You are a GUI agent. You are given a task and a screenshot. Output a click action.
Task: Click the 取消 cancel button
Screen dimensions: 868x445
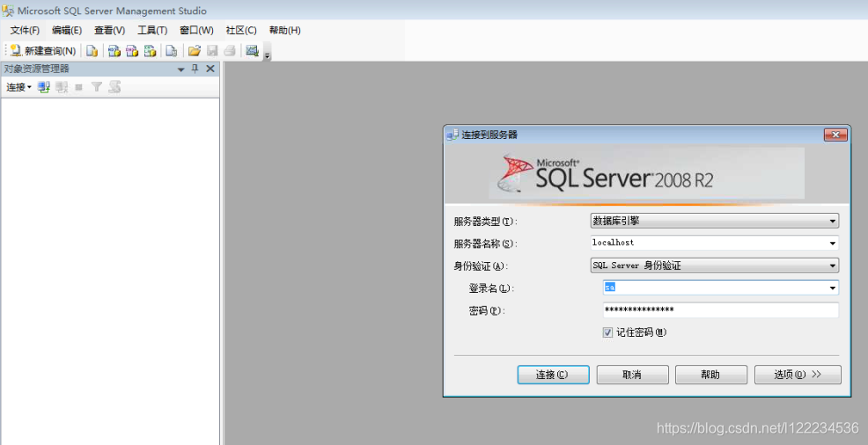click(632, 375)
